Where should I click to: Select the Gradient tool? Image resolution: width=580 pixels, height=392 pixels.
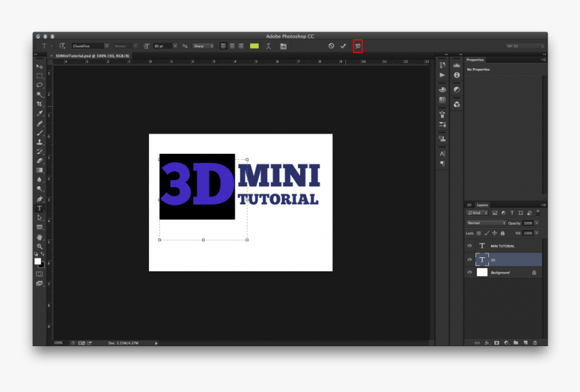click(40, 170)
